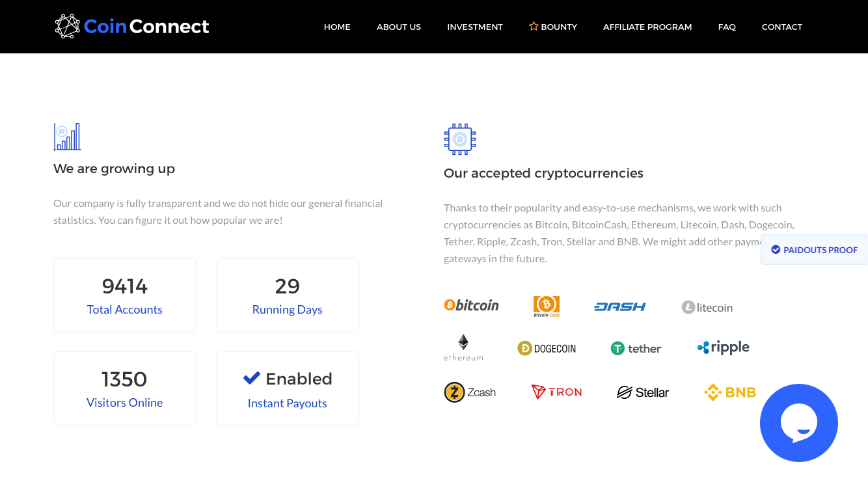Click the Instant Payouts Enabled card

click(x=288, y=388)
